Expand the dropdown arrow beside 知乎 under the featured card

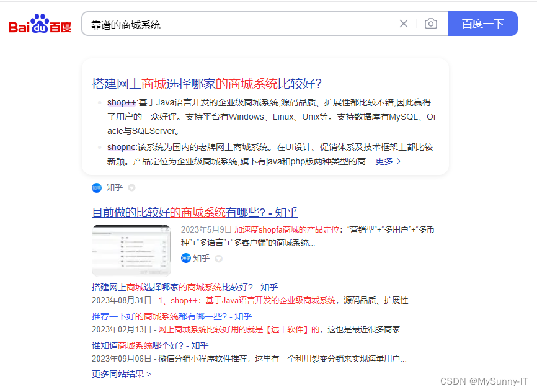point(131,188)
